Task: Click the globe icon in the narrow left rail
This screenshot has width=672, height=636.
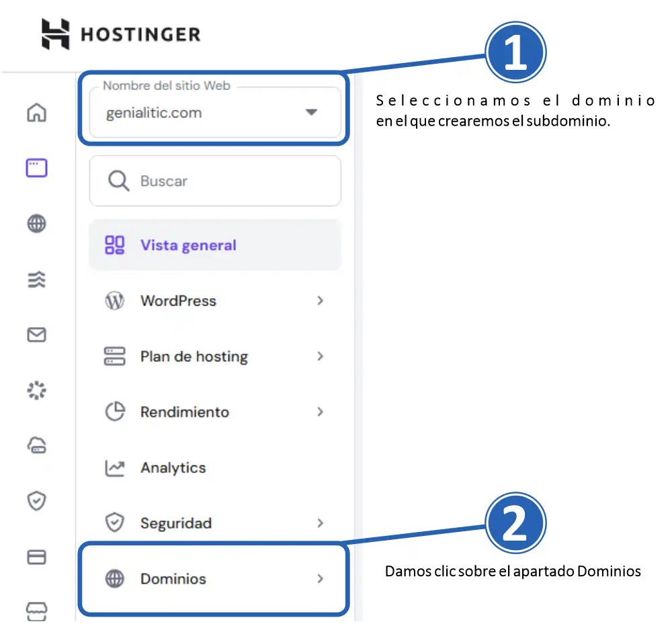Action: pos(36,224)
